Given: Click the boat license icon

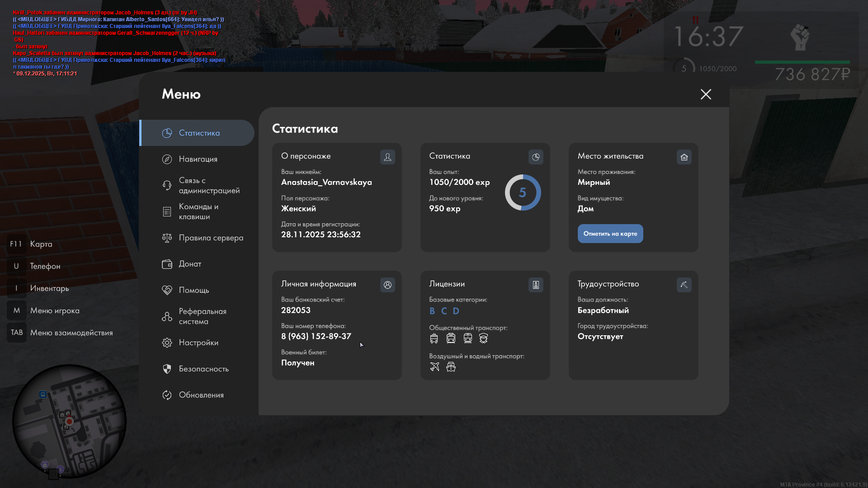Looking at the screenshot, I should tap(451, 366).
